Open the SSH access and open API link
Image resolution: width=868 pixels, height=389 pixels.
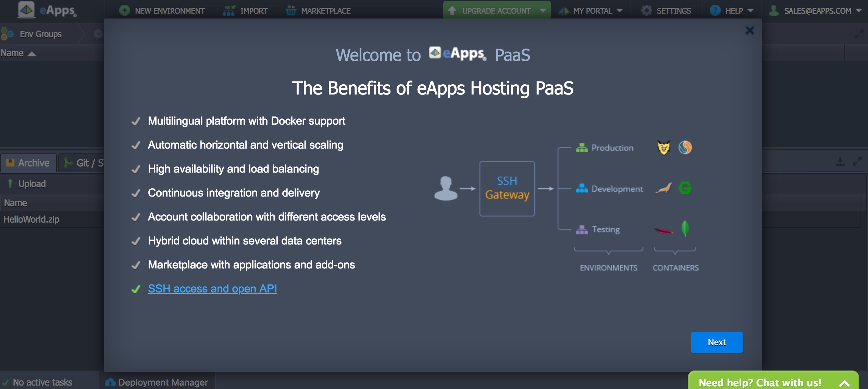tap(212, 289)
